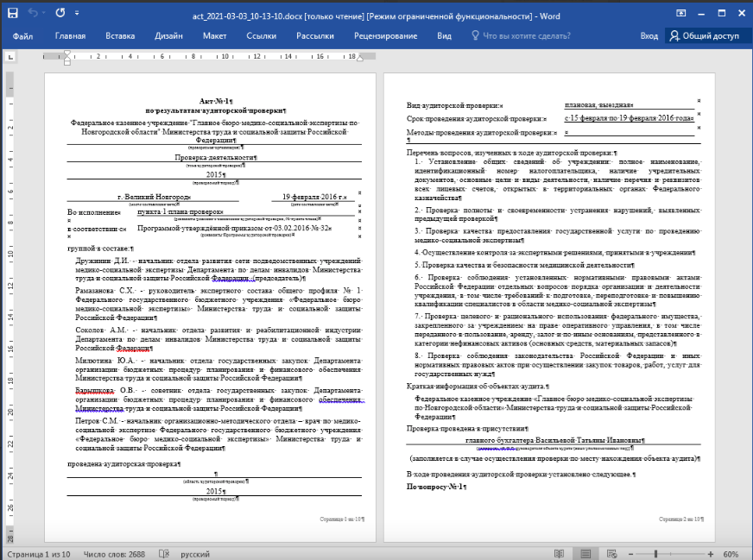Click the Вход sign-in link
Screen dimensions: 753x560
pyautogui.click(x=649, y=35)
